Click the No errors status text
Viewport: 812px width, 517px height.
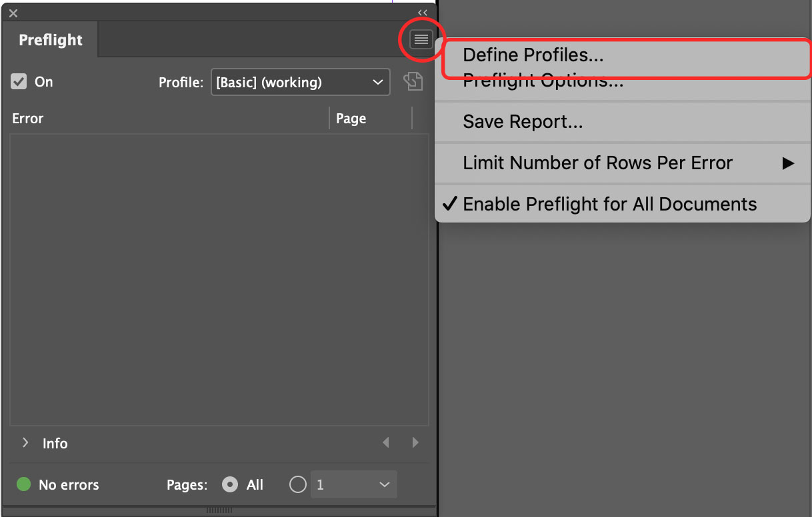point(69,485)
